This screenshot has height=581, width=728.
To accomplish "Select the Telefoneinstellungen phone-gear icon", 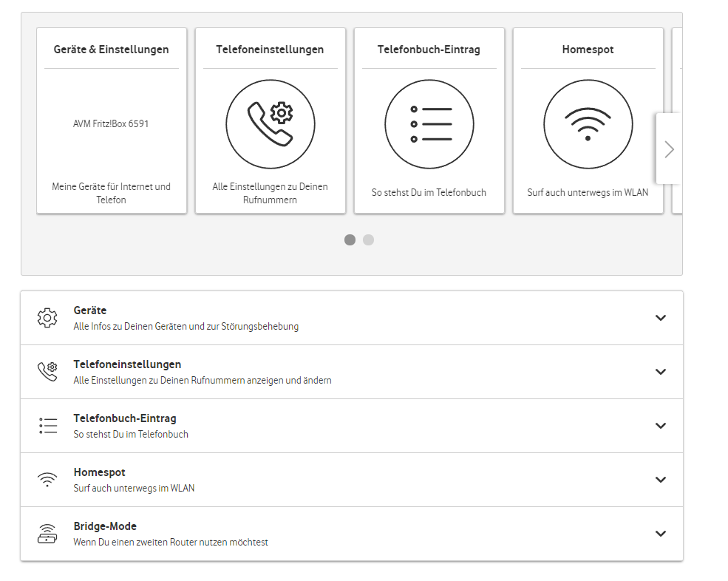I will (x=47, y=372).
